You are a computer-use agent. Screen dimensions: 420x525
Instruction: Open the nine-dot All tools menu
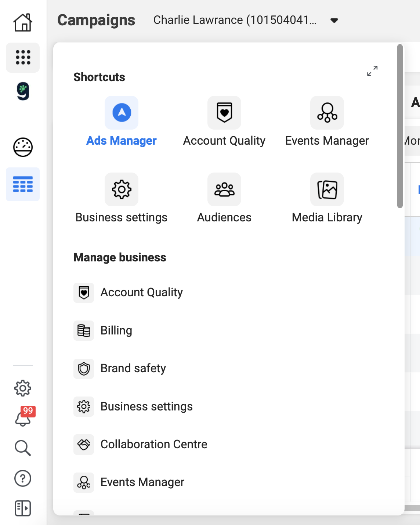pyautogui.click(x=22, y=57)
